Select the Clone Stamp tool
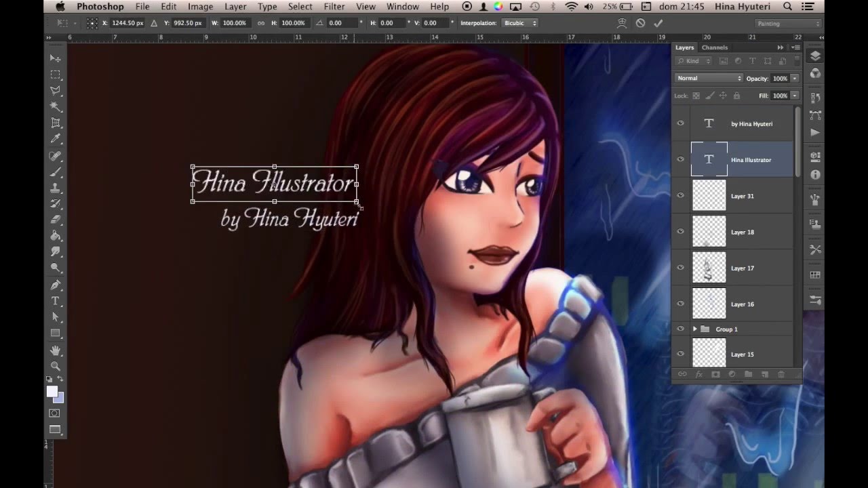Screen dimensions: 868x488 point(56,188)
